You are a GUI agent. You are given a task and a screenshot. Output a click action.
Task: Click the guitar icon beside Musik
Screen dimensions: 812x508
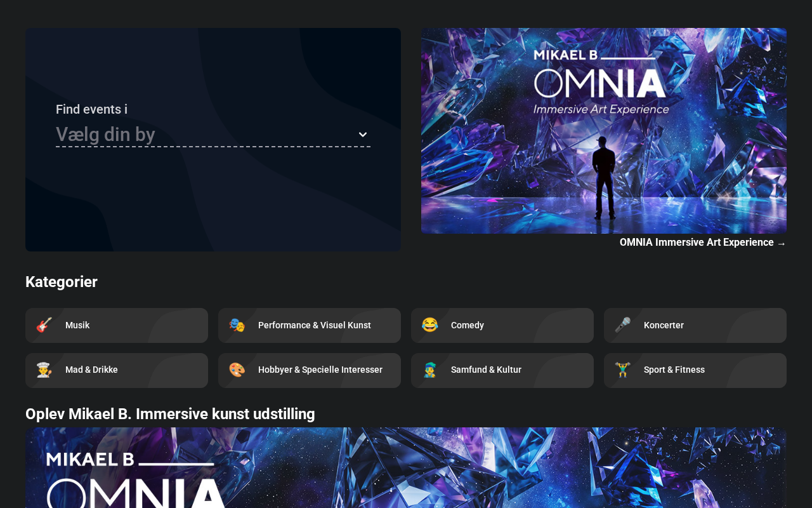(44, 325)
